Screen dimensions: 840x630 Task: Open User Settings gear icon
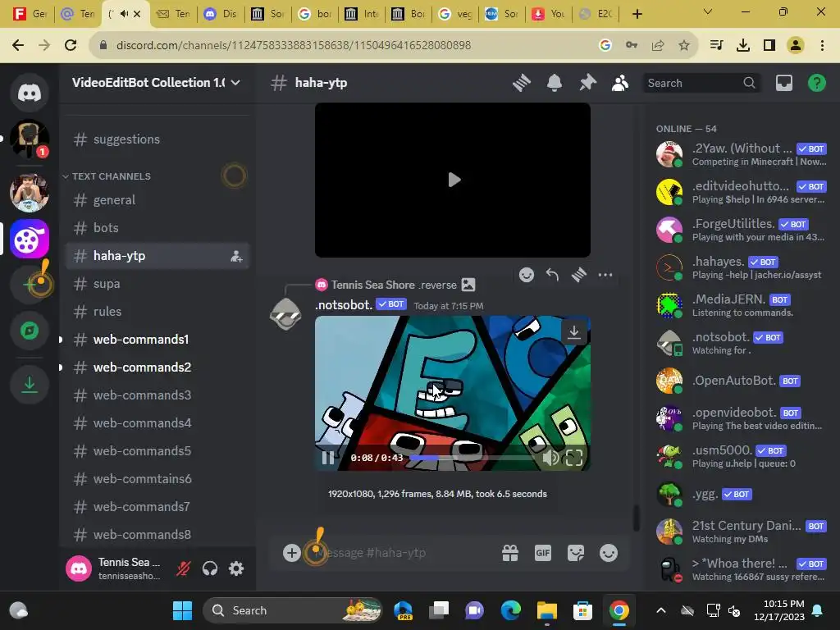236,568
